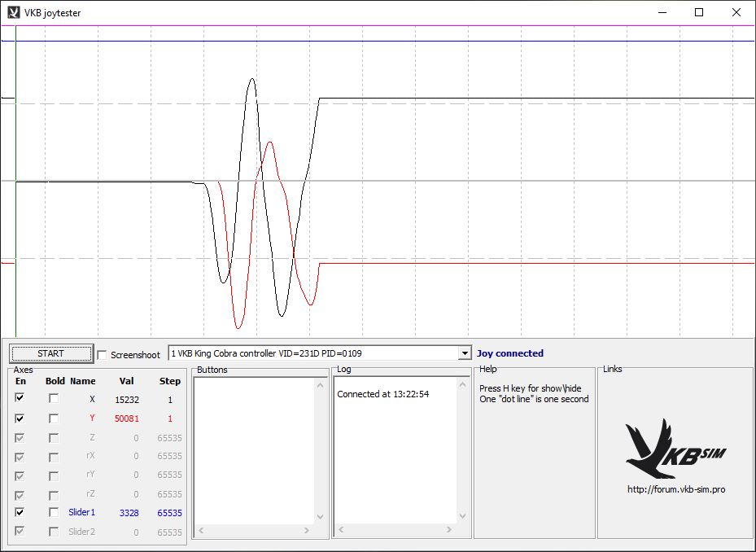The width and height of the screenshot is (756, 552).
Task: Click the Buttons list scroll left arrow
Action: tap(202, 530)
